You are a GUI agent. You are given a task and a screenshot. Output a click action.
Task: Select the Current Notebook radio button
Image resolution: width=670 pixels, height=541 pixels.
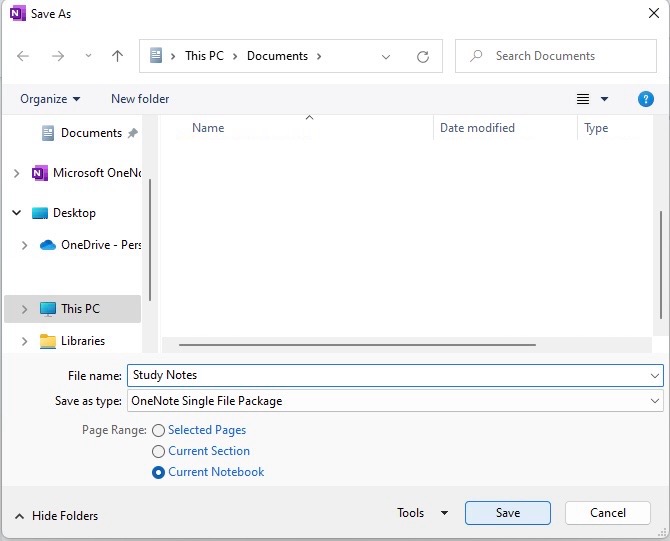point(159,472)
